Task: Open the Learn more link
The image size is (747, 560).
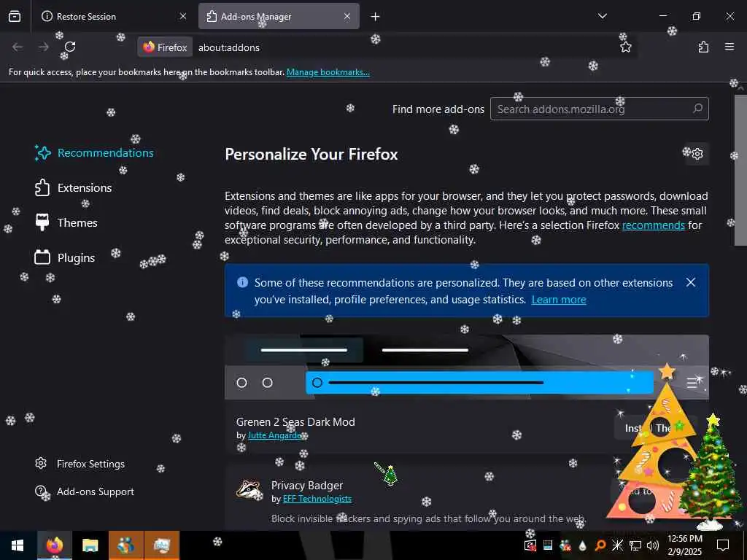Action: [559, 300]
